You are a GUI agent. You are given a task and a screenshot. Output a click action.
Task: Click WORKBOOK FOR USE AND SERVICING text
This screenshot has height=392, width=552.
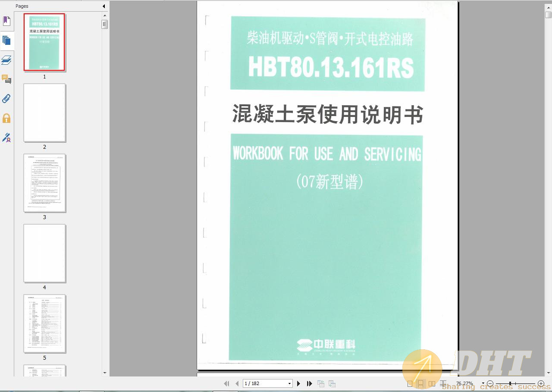tap(327, 154)
